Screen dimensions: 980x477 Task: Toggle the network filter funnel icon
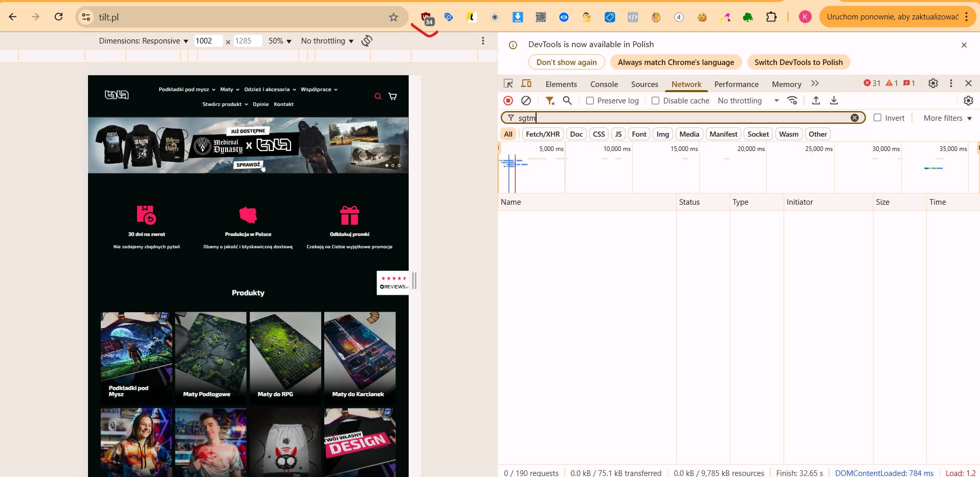click(x=550, y=101)
